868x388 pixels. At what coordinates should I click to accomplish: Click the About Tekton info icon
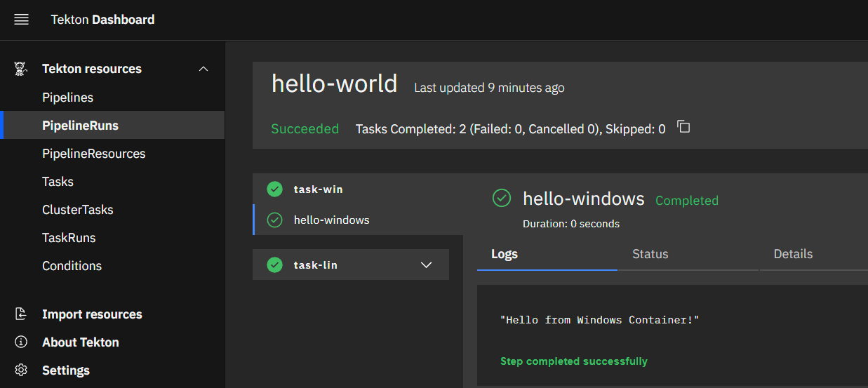click(x=21, y=342)
